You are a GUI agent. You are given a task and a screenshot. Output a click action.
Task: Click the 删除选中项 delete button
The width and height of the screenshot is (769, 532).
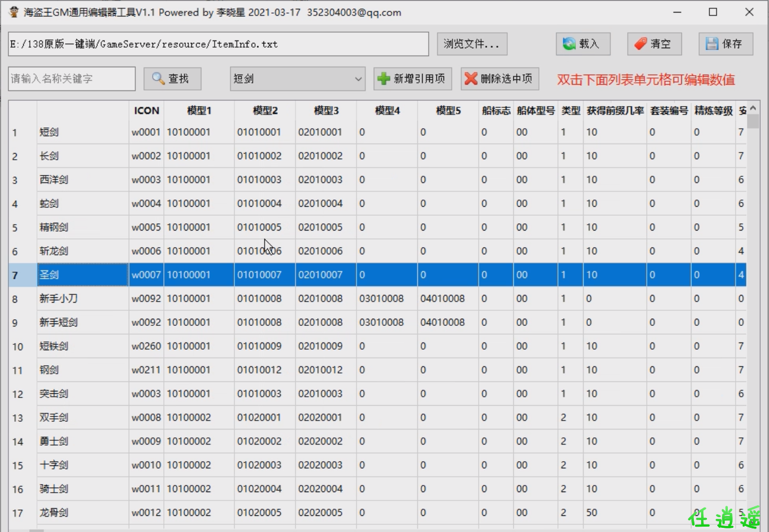tap(500, 79)
